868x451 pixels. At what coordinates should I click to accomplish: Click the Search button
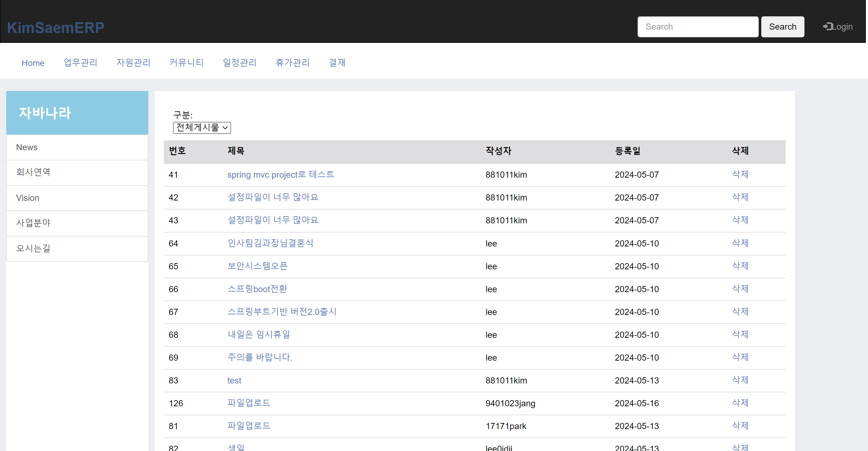[x=782, y=27]
